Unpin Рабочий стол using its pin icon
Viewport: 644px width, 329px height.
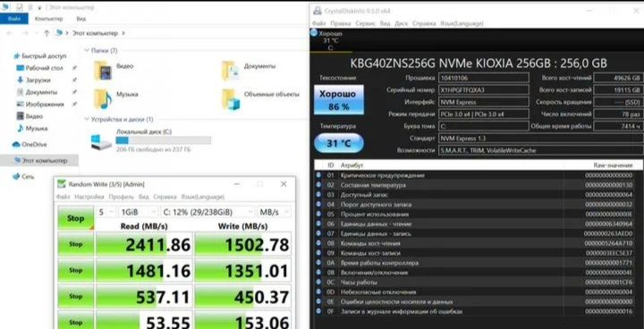pyautogui.click(x=74, y=68)
